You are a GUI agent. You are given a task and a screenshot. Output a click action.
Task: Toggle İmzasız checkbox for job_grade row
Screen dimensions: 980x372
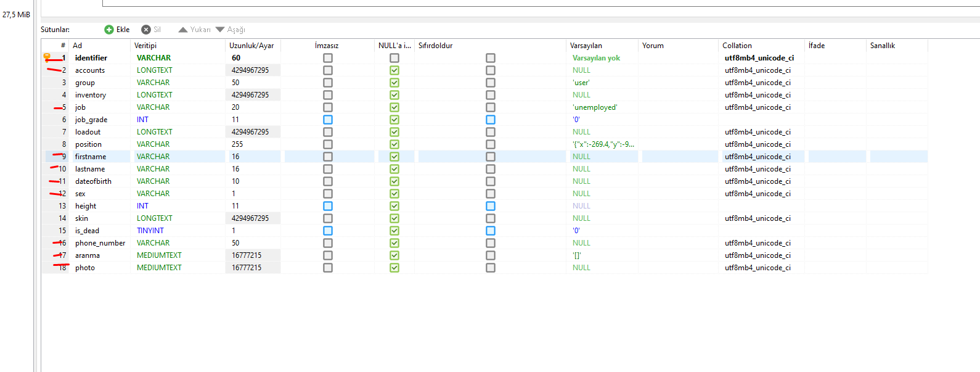[328, 120]
